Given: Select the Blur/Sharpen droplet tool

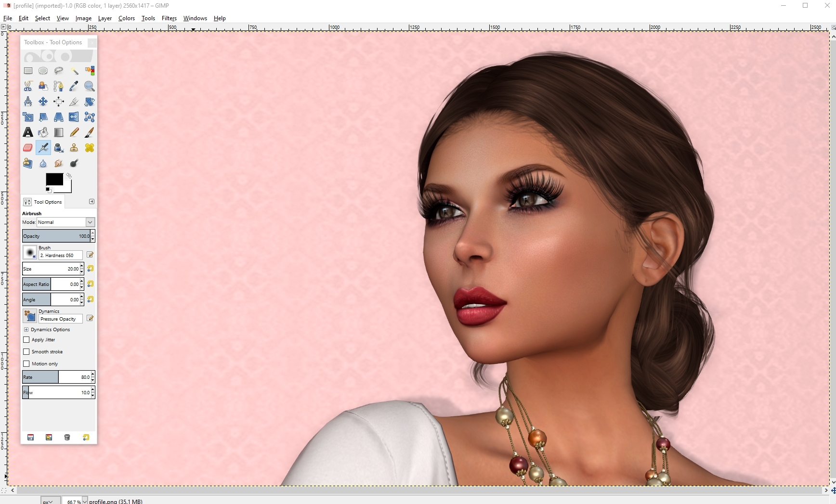Looking at the screenshot, I should pos(43,163).
